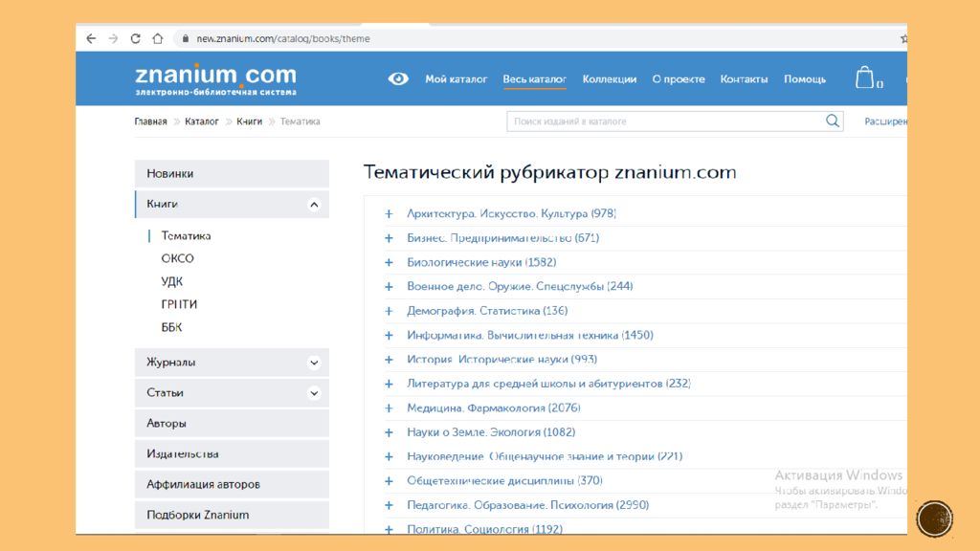
Task: Open the Новинки sidebar section
Action: pos(232,174)
